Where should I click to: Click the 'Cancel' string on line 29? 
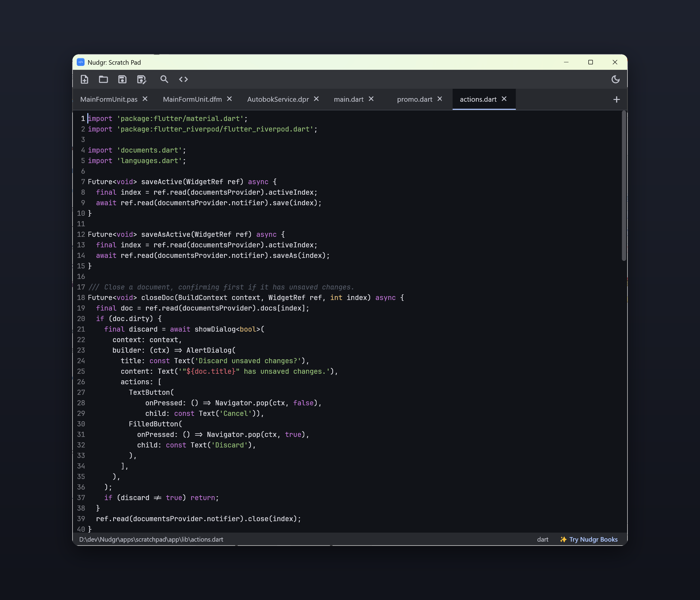(235, 413)
